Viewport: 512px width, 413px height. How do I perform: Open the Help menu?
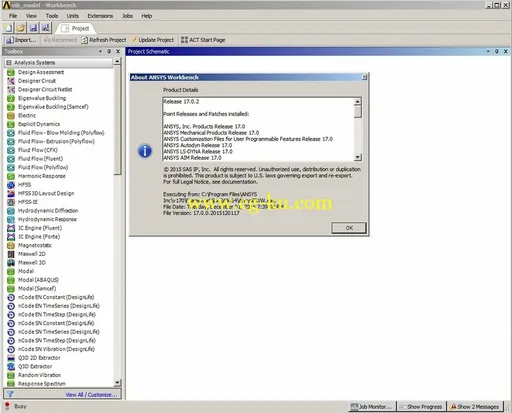147,16
